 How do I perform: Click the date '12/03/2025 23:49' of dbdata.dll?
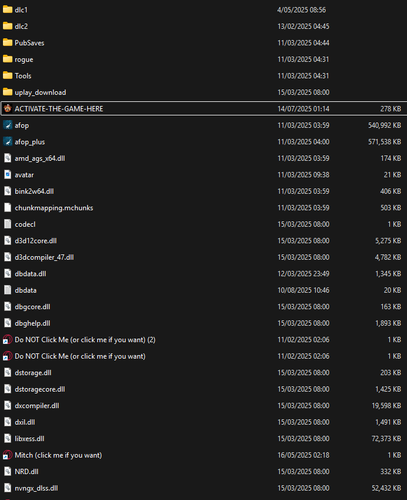click(x=303, y=274)
